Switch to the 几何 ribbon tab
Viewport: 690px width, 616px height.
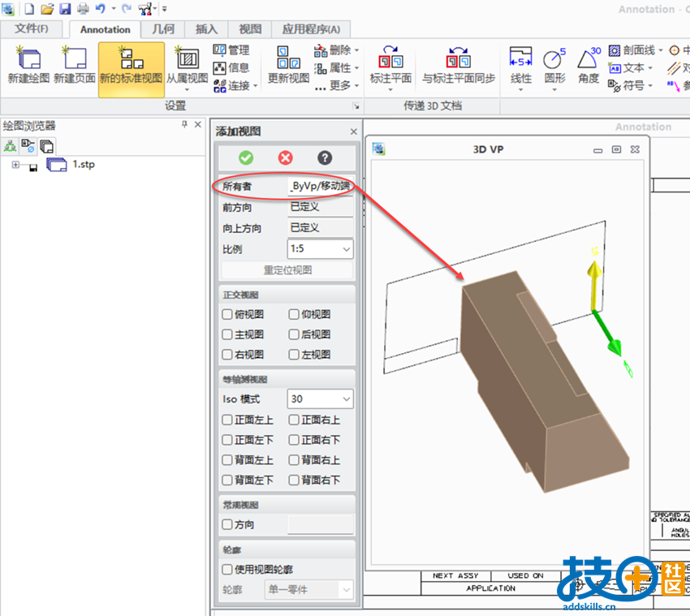point(163,29)
